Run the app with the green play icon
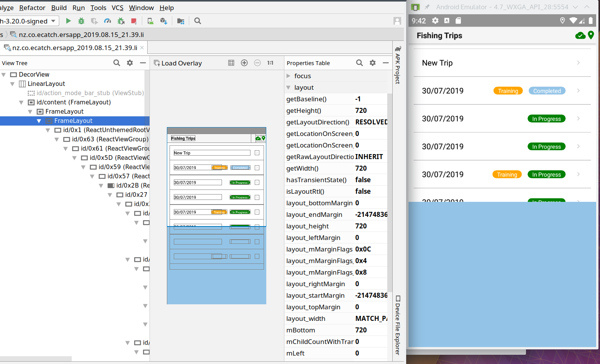600x364 pixels. click(68, 21)
